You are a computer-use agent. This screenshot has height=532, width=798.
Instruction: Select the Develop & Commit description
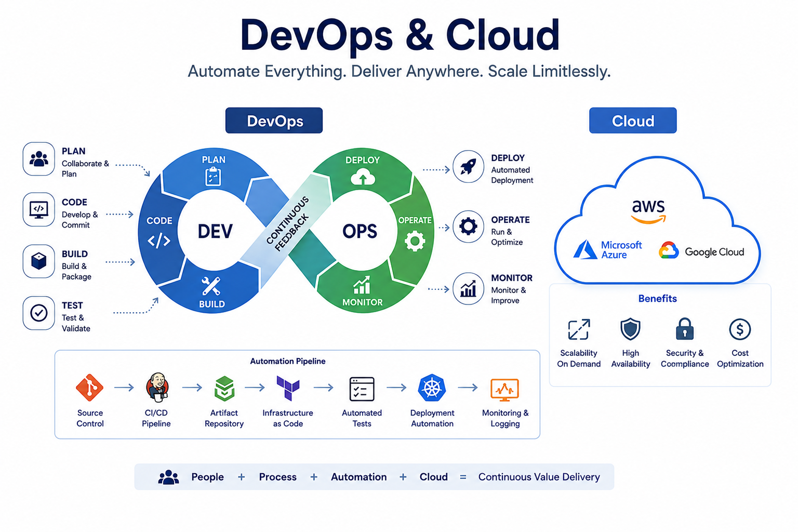pos(79,220)
